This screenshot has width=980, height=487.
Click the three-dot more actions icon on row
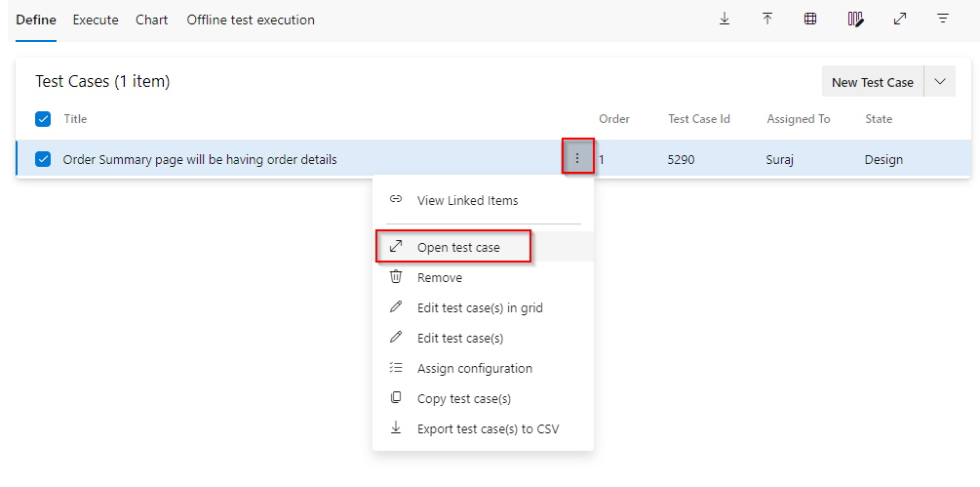click(577, 159)
